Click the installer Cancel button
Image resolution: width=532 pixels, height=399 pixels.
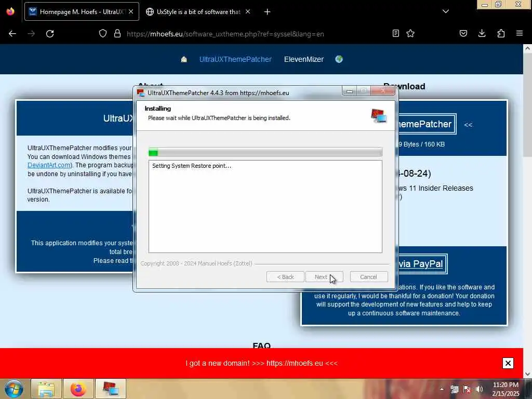click(369, 277)
